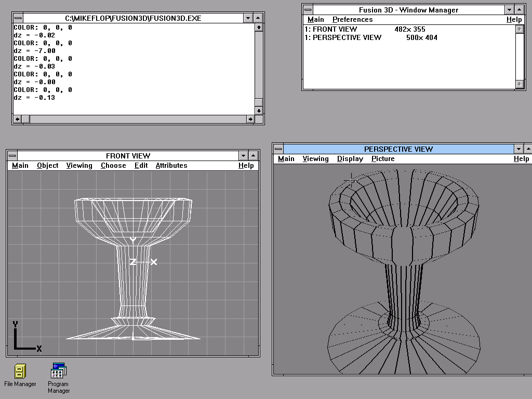Open FUSION3D.EXE console control menu box

[x=18, y=18]
